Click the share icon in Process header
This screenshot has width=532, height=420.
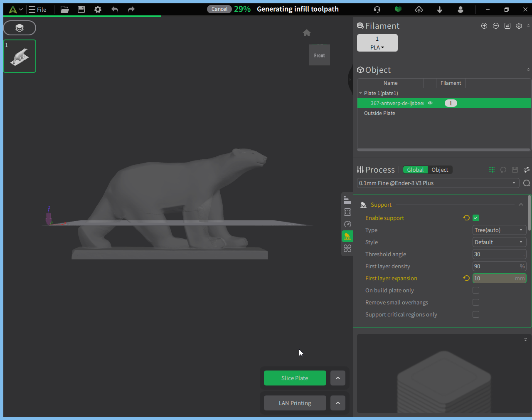coord(527,170)
